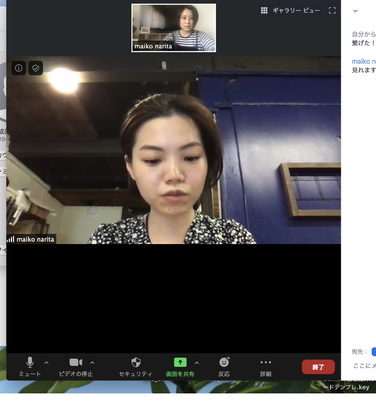Expand share options green caret

tap(197, 363)
